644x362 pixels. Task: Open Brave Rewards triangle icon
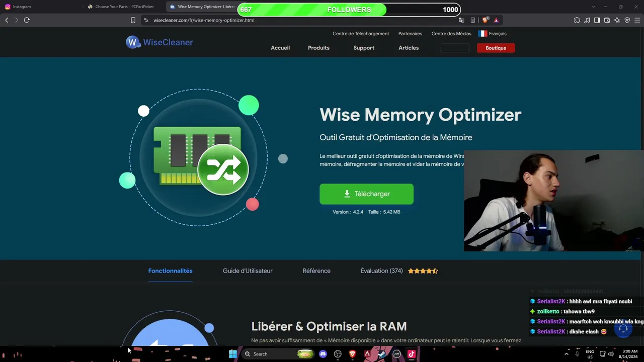(496, 20)
